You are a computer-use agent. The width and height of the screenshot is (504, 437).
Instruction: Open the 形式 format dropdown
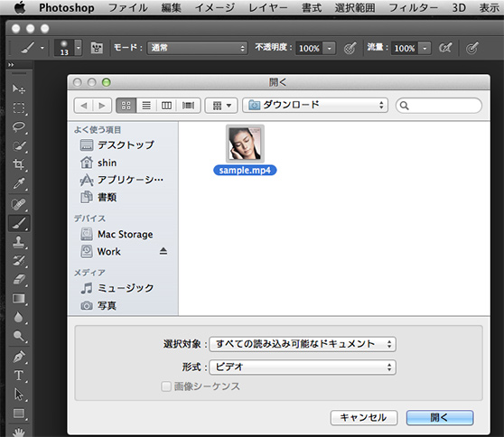point(303,367)
